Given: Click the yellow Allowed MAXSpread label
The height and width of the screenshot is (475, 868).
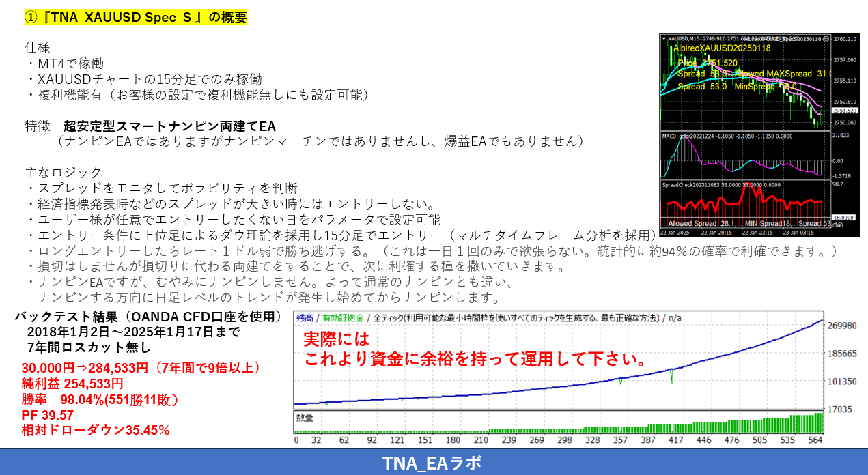Looking at the screenshot, I should 783,74.
